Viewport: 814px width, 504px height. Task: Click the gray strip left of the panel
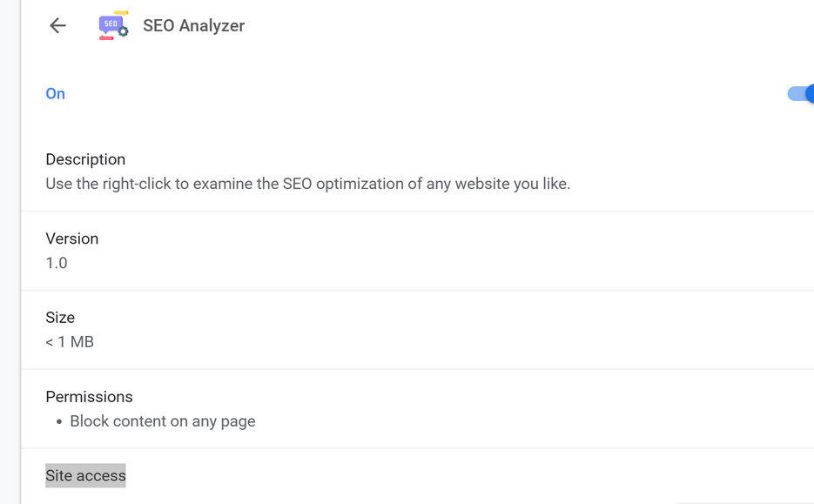tap(10, 261)
